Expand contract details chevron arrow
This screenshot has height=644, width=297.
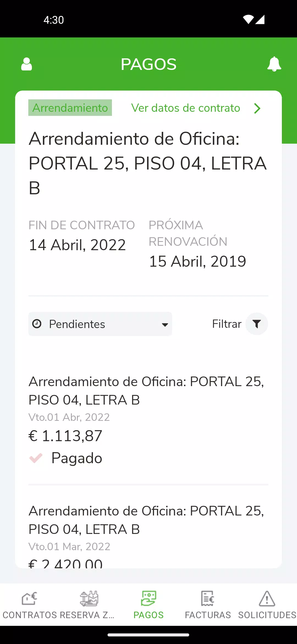pyautogui.click(x=257, y=108)
